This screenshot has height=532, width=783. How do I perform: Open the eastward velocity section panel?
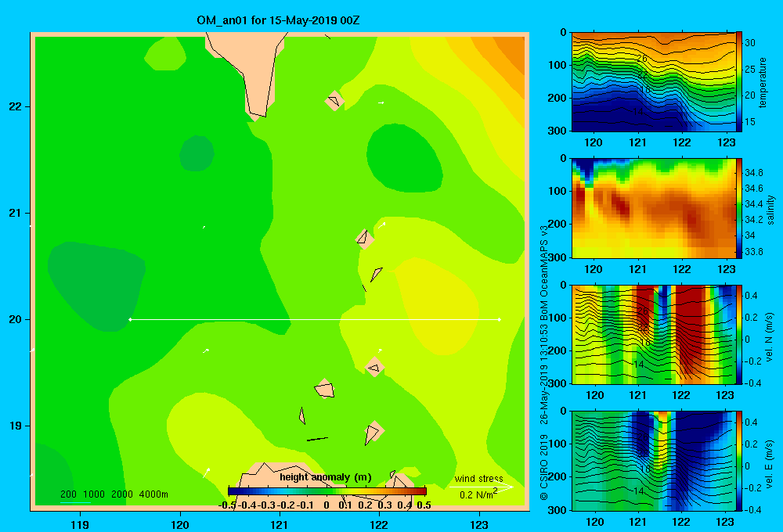pos(654,461)
